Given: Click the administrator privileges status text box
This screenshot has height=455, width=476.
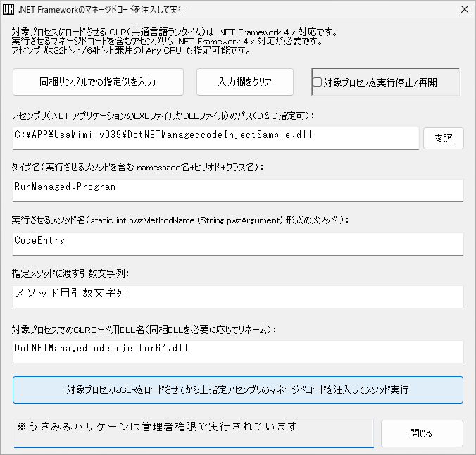Looking at the screenshot, I should (194, 433).
